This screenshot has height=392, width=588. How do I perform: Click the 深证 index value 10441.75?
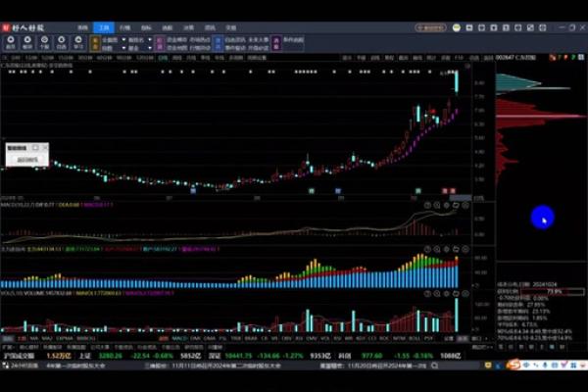pyautogui.click(x=238, y=356)
